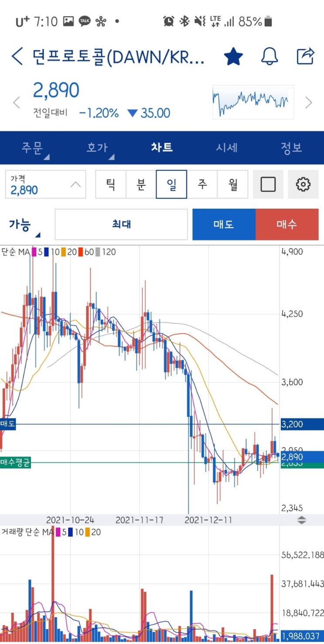Select the 분 minute interval

pyautogui.click(x=141, y=184)
